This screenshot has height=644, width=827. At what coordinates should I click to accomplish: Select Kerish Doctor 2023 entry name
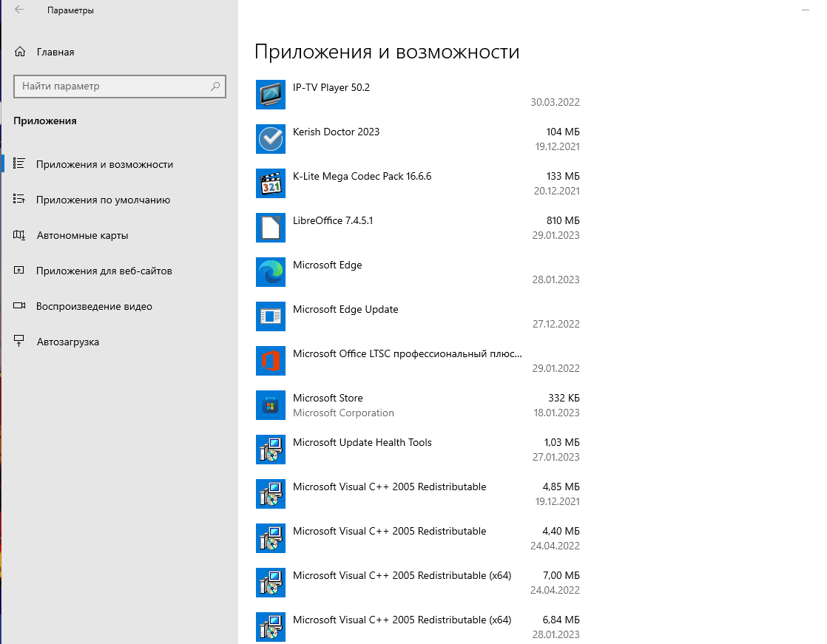(x=336, y=132)
